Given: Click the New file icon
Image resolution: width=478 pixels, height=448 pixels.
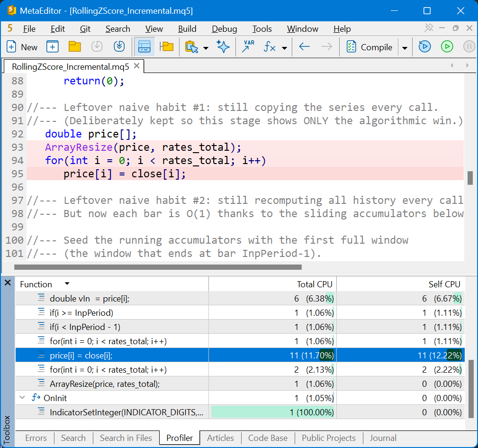Looking at the screenshot, I should point(11,47).
